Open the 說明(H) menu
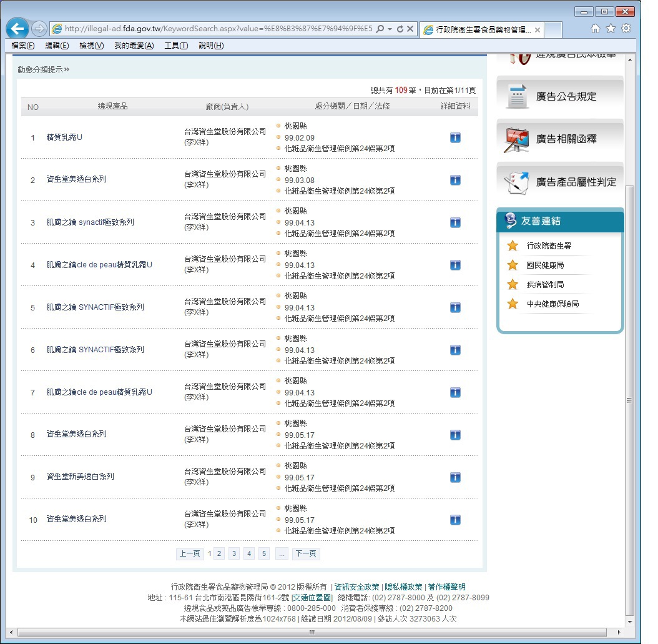This screenshot has height=644, width=658. click(211, 46)
